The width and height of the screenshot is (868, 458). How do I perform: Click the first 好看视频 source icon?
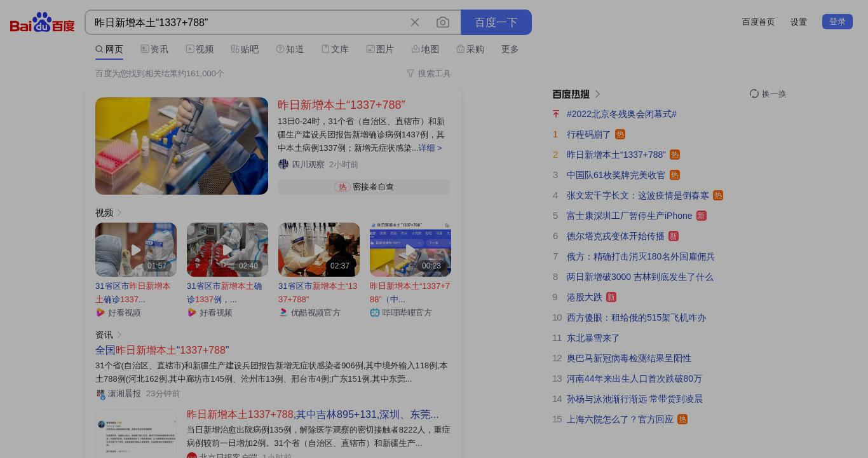(100, 312)
